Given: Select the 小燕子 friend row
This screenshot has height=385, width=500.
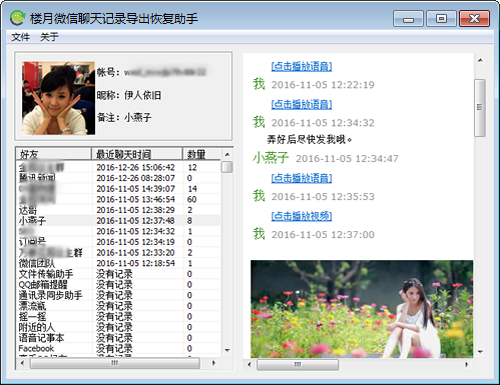Looking at the screenshot, I should (118, 221).
